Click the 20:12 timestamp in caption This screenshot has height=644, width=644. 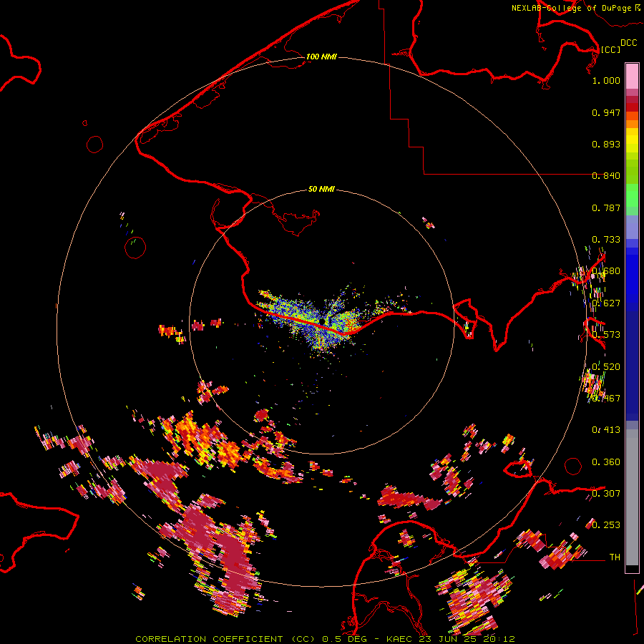[499, 639]
